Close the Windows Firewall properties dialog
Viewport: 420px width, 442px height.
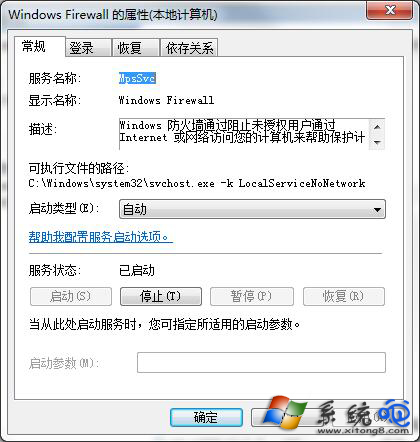pos(389,10)
